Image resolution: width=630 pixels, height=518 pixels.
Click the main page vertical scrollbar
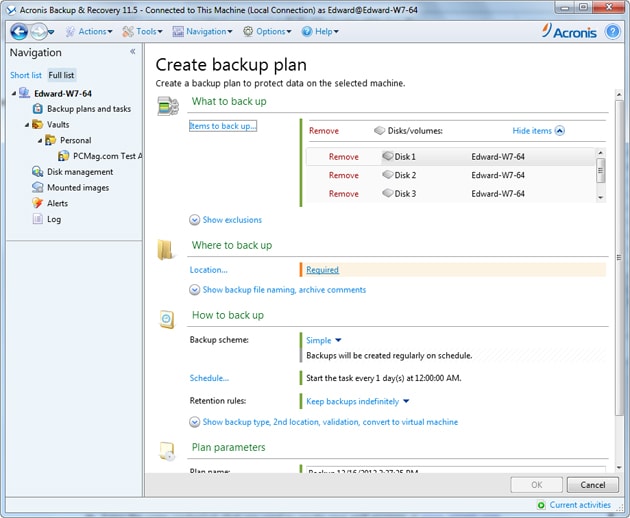619,257
